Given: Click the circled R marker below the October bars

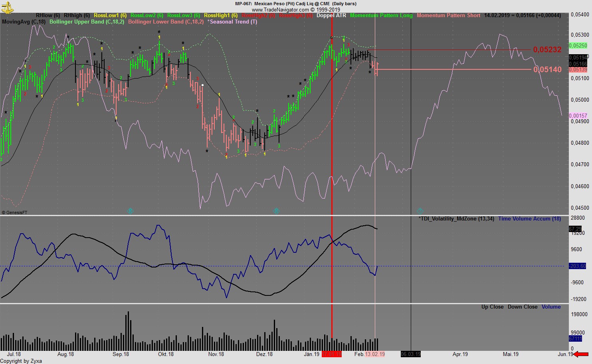Looking at the screenshot, I should click(x=130, y=211).
